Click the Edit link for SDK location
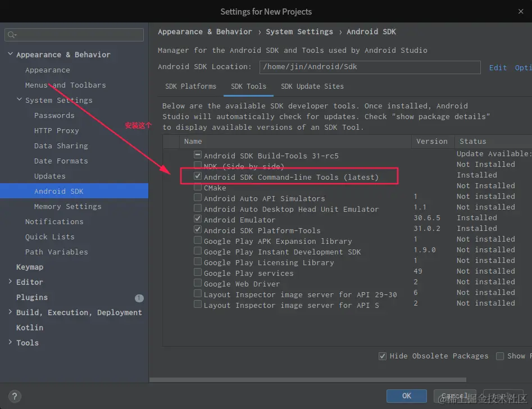The width and height of the screenshot is (532, 409). [498, 67]
